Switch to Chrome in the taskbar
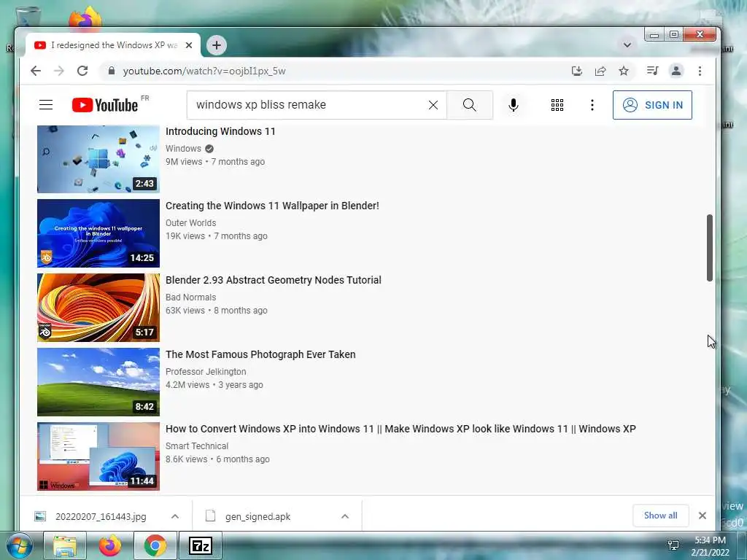Screen dimensions: 747x560 tap(155, 545)
